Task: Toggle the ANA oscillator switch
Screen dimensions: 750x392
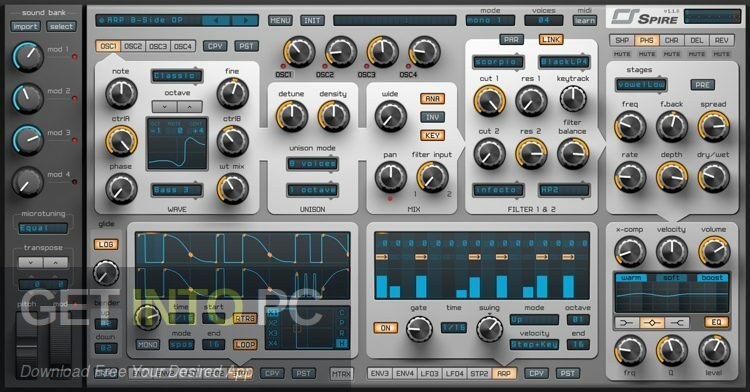Action: pyautogui.click(x=432, y=98)
